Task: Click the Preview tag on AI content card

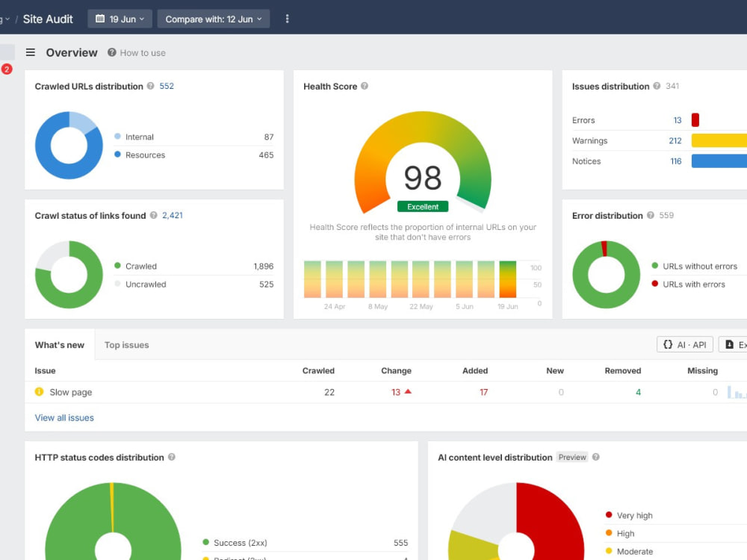Action: click(x=571, y=457)
